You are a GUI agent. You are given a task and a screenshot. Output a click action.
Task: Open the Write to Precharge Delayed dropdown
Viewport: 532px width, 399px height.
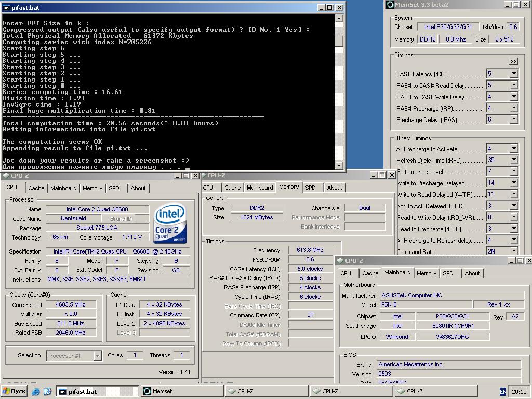tap(514, 183)
